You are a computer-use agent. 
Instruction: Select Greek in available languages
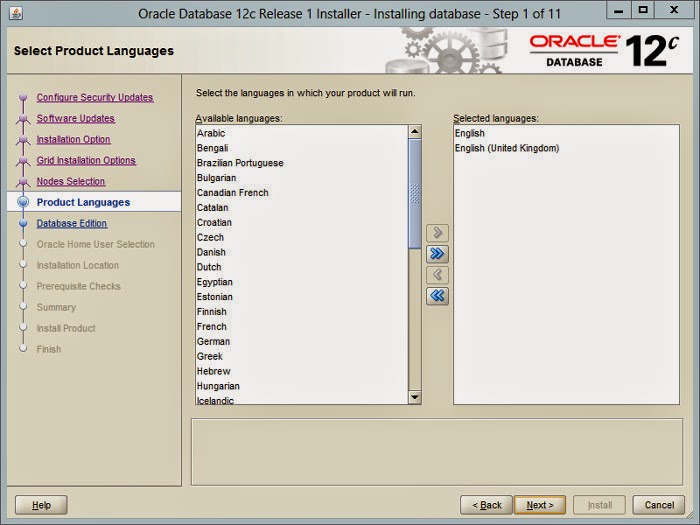point(302,356)
